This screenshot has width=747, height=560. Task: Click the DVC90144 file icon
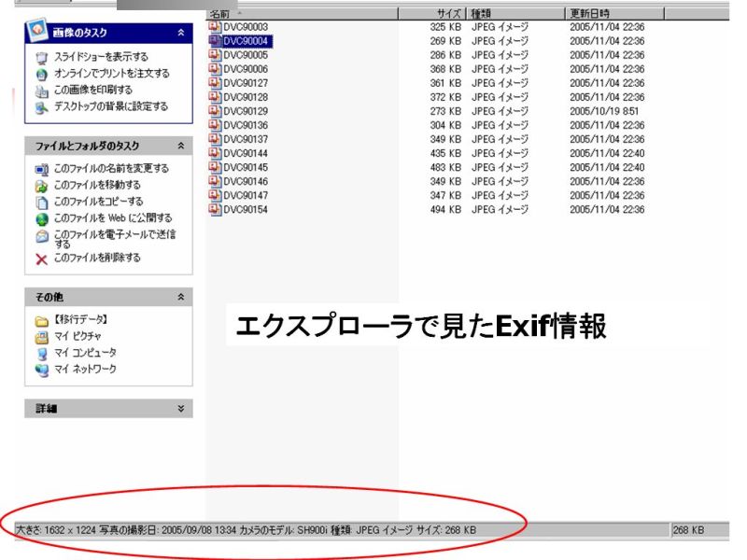(x=215, y=153)
